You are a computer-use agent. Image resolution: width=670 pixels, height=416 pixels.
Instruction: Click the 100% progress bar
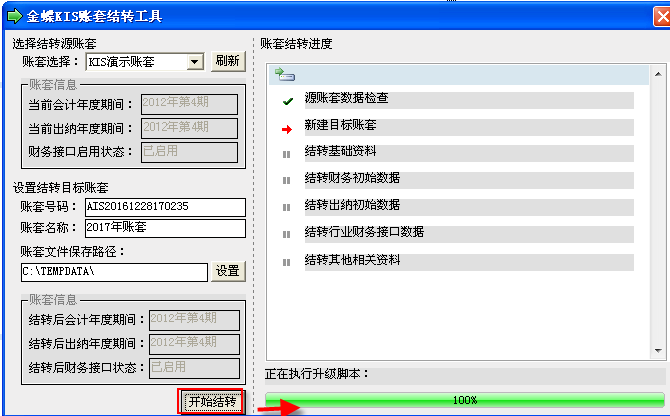coord(464,400)
